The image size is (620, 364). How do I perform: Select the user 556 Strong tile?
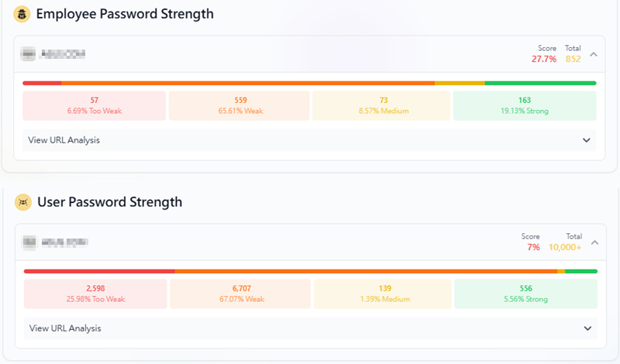click(x=525, y=294)
